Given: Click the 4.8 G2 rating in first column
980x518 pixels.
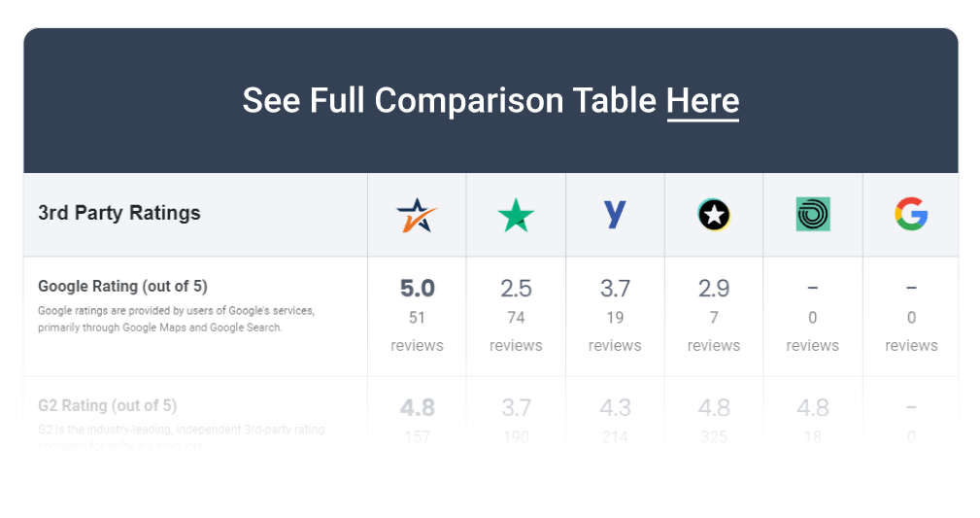Looking at the screenshot, I should 417,408.
